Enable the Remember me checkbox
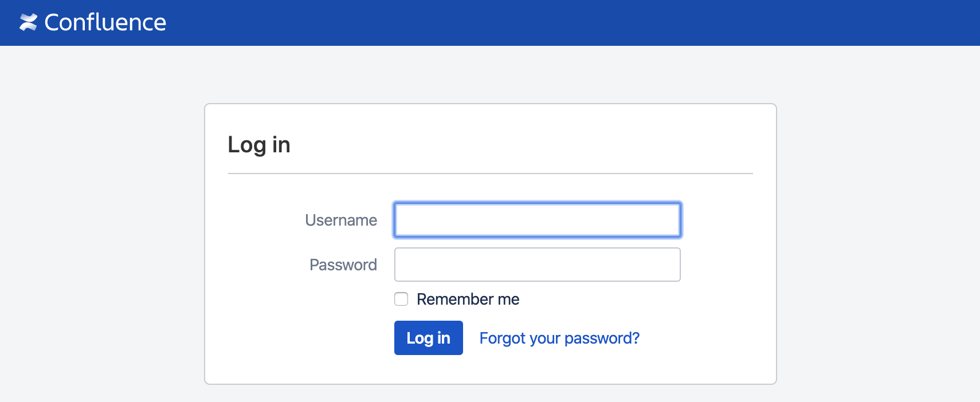 pos(401,299)
